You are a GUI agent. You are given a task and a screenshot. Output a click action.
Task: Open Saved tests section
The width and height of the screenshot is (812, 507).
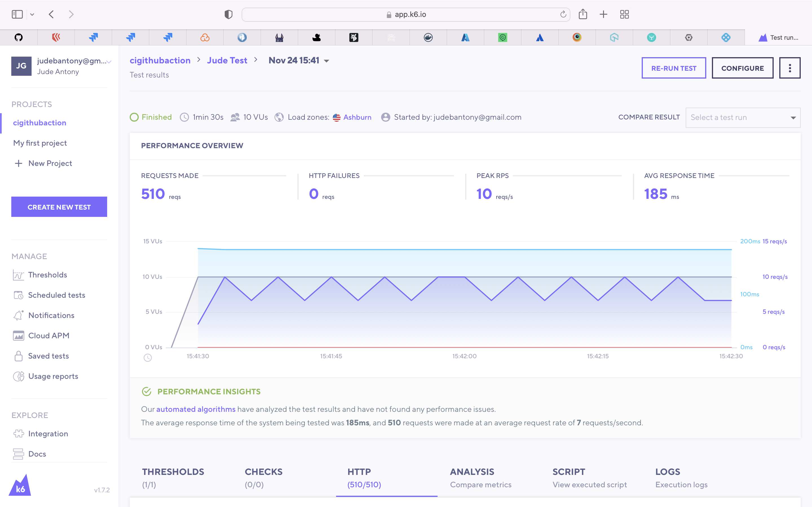click(x=48, y=356)
